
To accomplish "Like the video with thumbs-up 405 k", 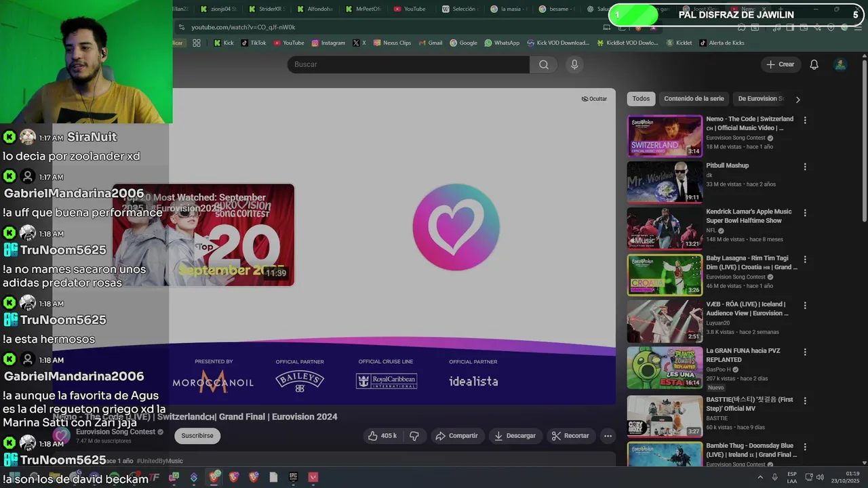I will click(382, 436).
